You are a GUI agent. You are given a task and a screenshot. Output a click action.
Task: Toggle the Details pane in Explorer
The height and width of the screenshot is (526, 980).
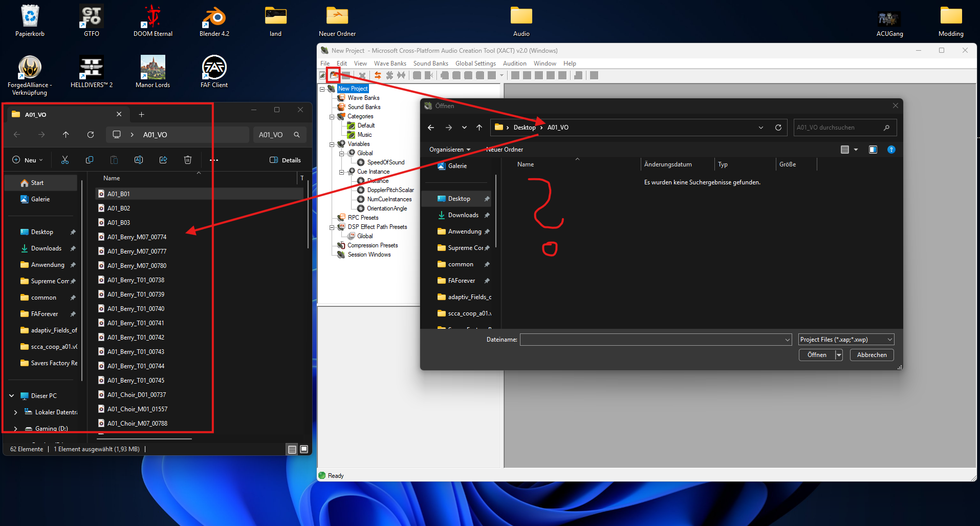click(x=286, y=160)
